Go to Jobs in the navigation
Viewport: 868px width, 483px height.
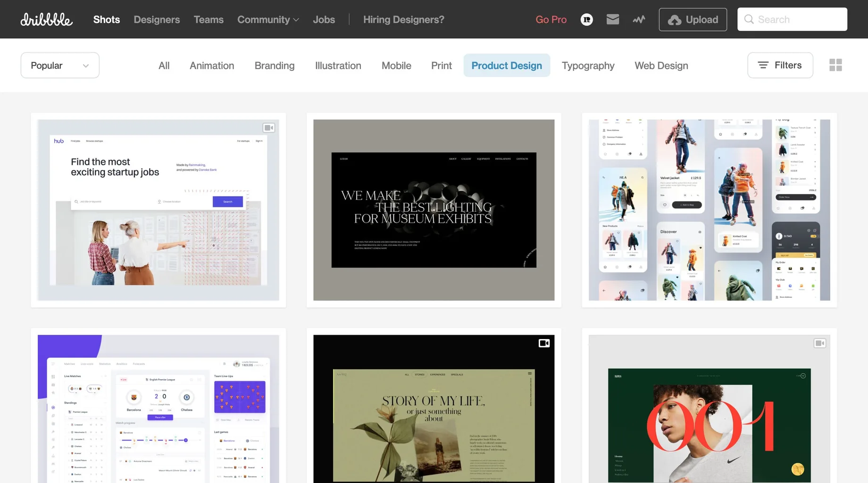tap(324, 19)
